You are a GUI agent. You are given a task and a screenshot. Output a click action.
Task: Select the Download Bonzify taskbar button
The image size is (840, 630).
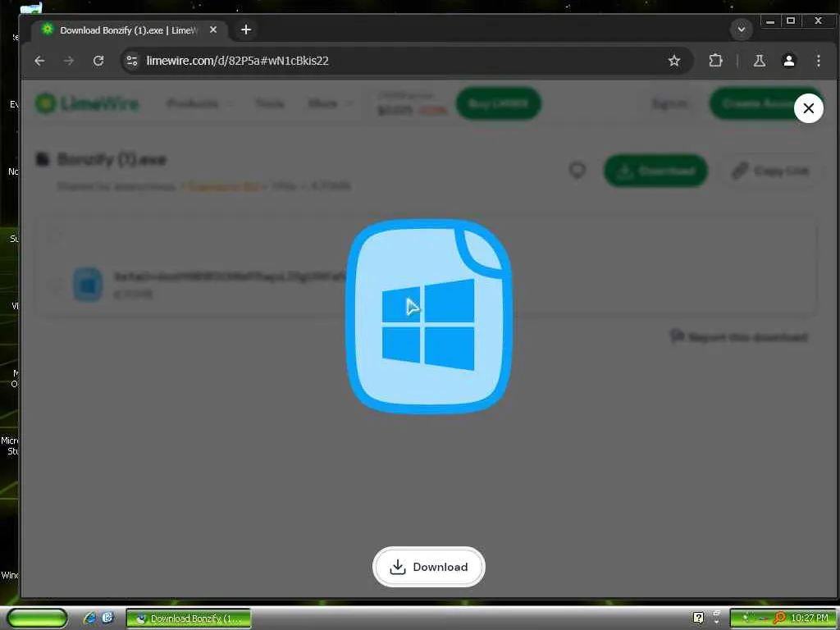[188, 619]
